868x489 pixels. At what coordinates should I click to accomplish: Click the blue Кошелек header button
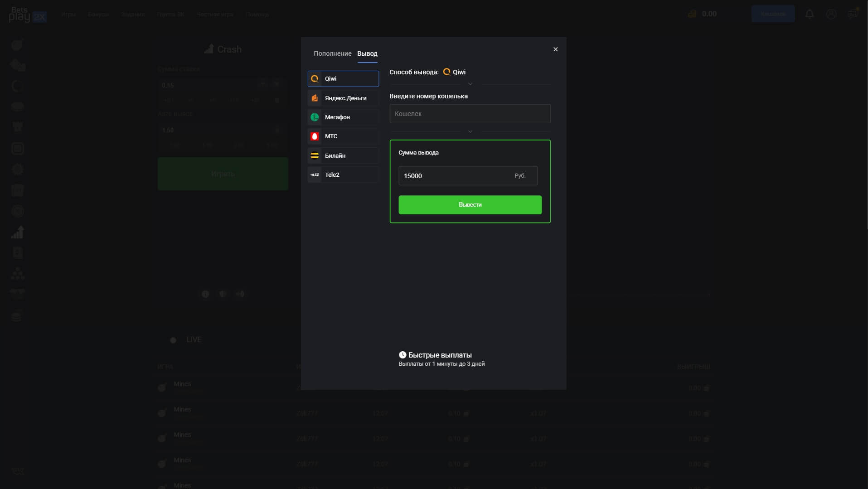(x=773, y=14)
